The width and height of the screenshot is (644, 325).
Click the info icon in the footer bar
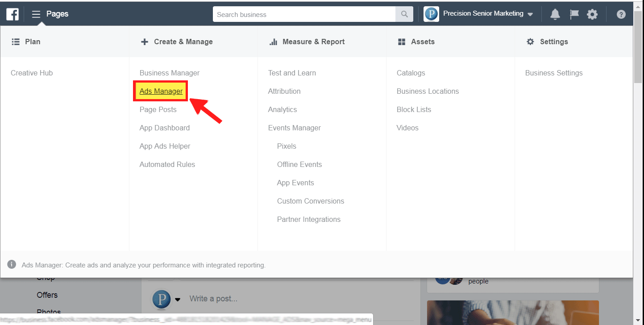(x=12, y=264)
